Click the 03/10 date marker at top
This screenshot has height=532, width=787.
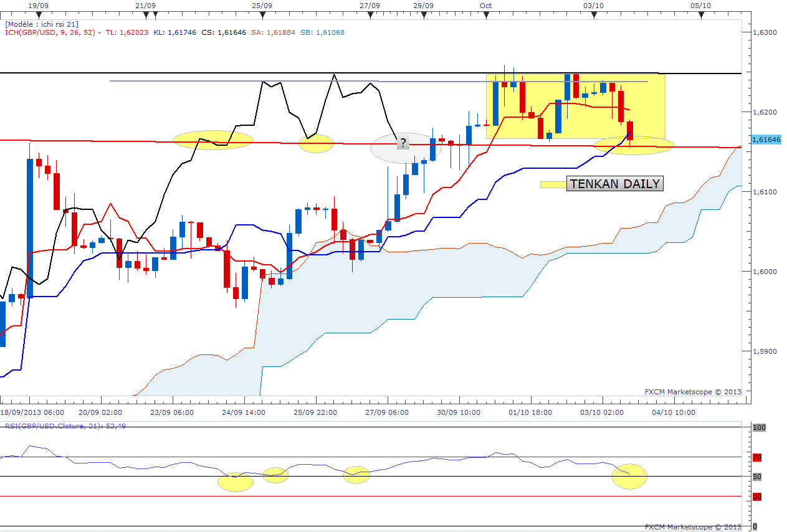(x=593, y=5)
